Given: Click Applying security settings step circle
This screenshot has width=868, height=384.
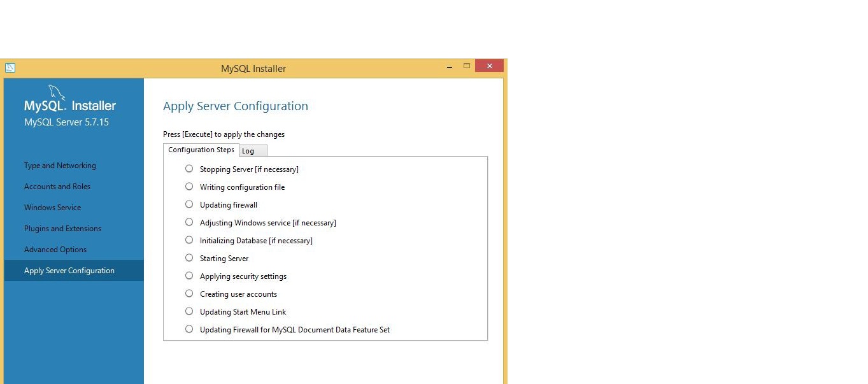Looking at the screenshot, I should (189, 276).
